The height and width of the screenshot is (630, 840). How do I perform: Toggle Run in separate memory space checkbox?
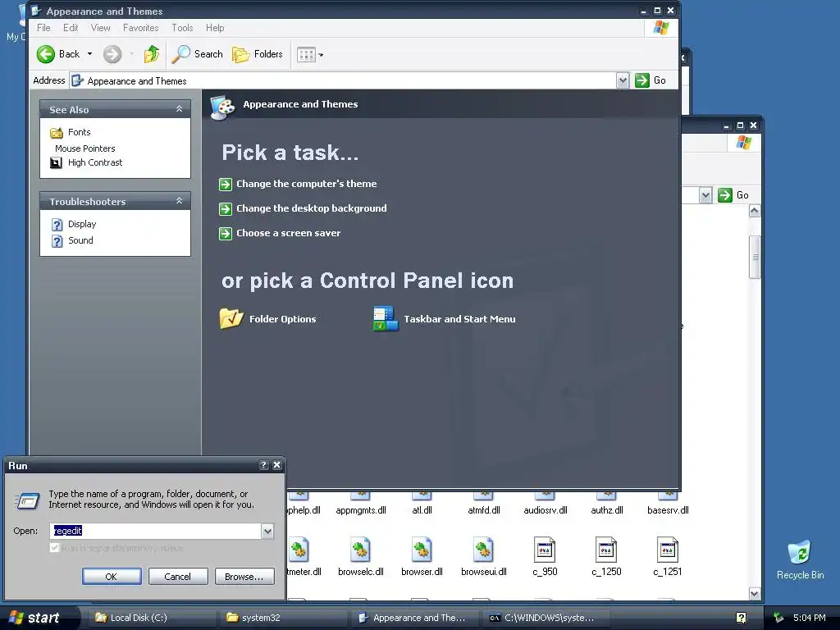pyautogui.click(x=54, y=548)
